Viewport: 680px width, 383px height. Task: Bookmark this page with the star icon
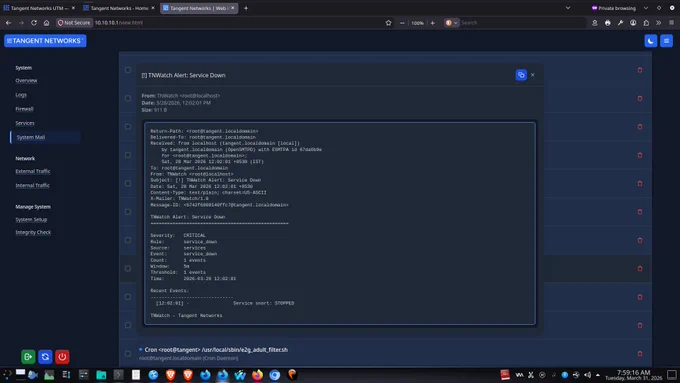click(x=388, y=23)
